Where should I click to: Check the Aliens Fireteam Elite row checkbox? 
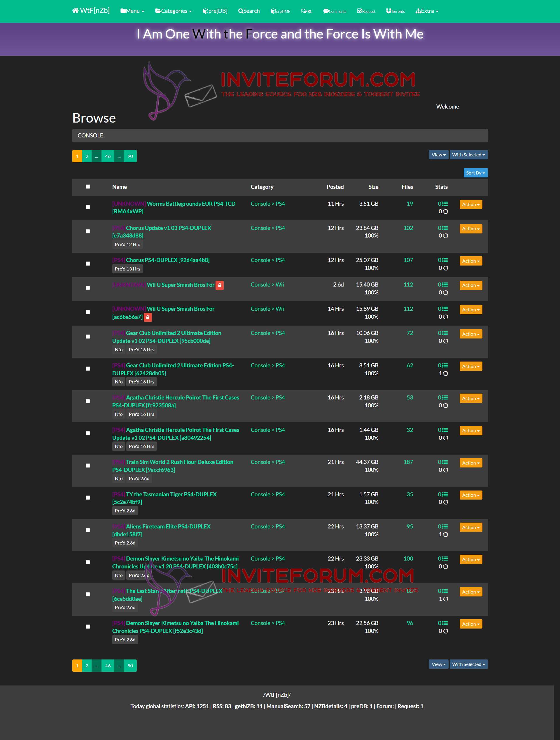pos(88,530)
